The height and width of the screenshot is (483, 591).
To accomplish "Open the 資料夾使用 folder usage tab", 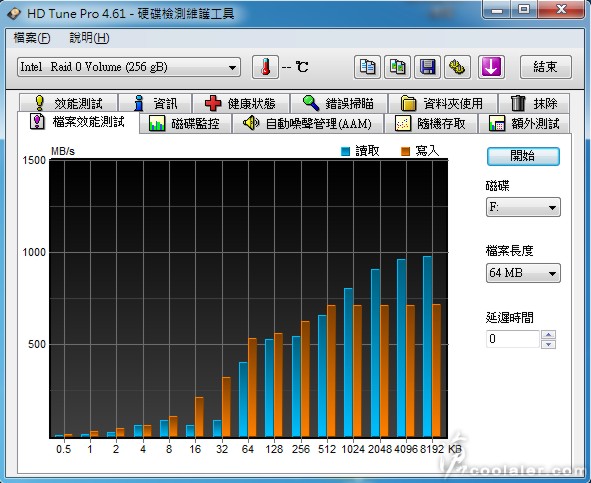I will (442, 103).
